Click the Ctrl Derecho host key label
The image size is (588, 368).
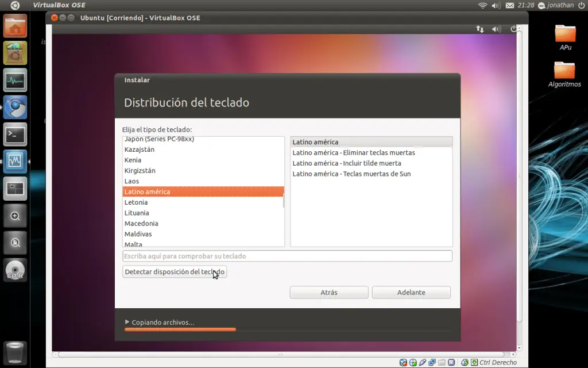pos(498,362)
